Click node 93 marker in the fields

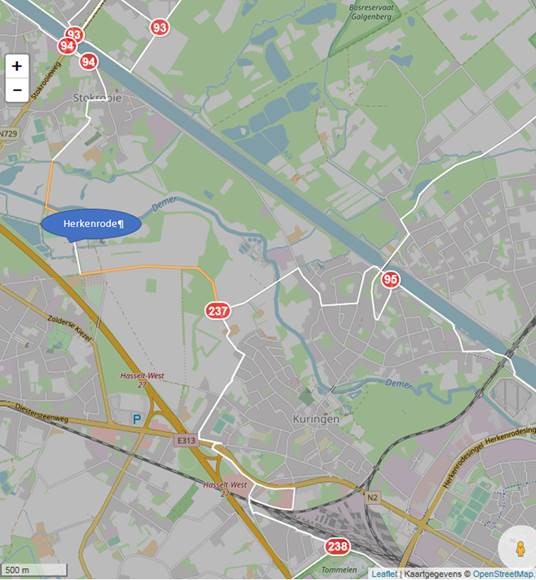pos(160,28)
